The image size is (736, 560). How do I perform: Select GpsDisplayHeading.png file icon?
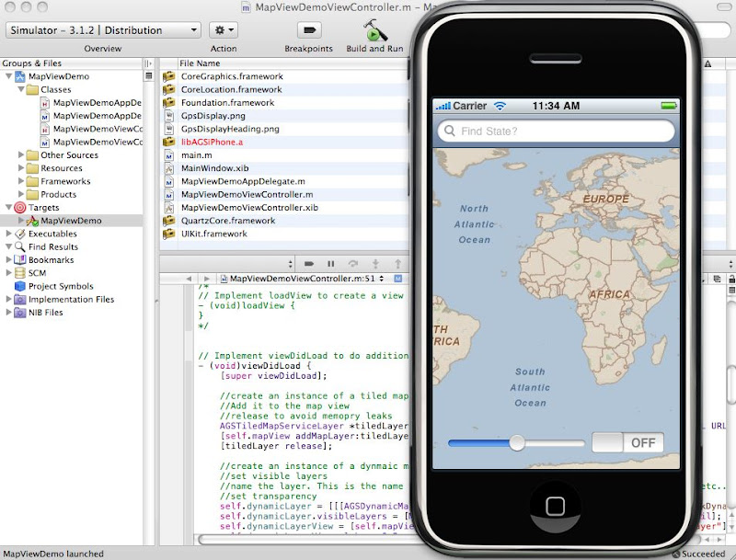click(x=169, y=129)
